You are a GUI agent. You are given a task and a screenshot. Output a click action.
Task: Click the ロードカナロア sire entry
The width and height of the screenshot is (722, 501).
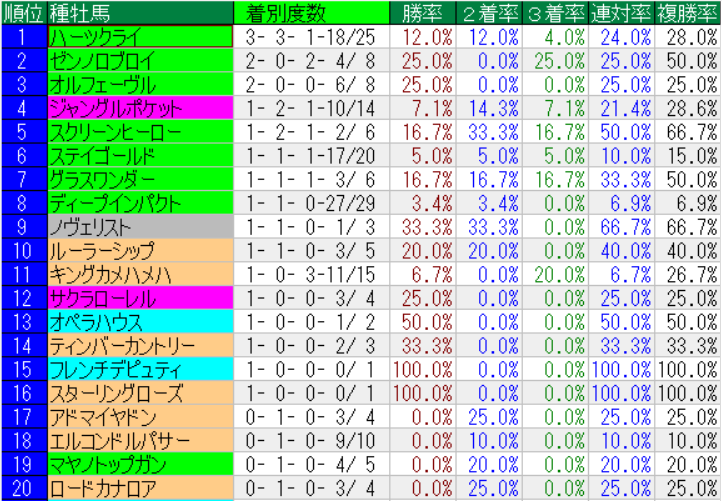140,488
